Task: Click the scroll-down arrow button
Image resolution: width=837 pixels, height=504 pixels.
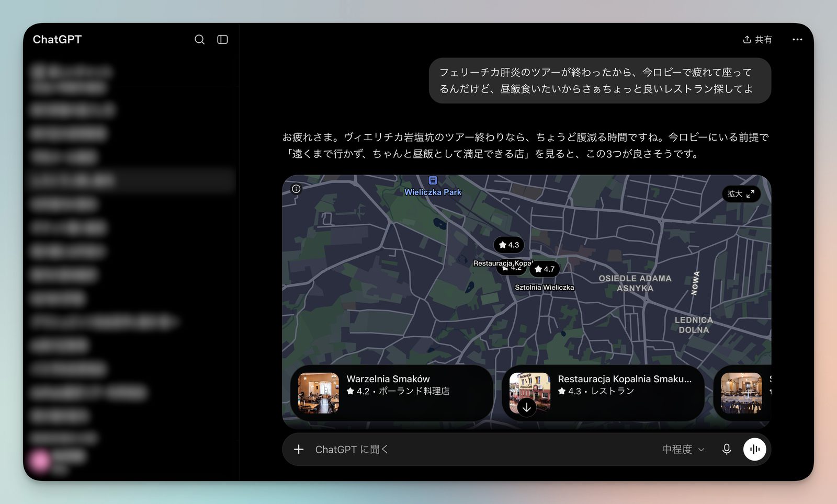Action: point(527,407)
